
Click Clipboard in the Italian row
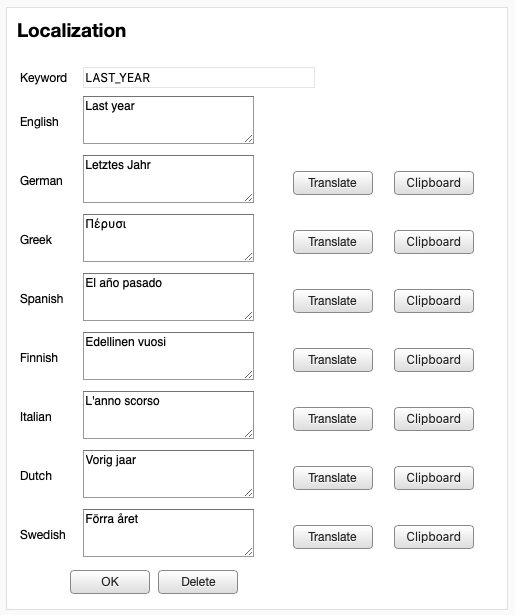click(433, 419)
